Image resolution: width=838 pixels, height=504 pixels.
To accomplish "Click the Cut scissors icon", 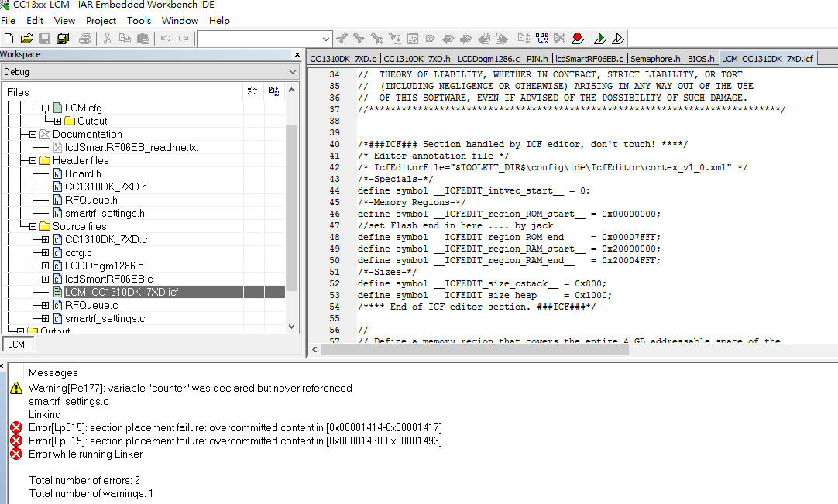I will (107, 39).
